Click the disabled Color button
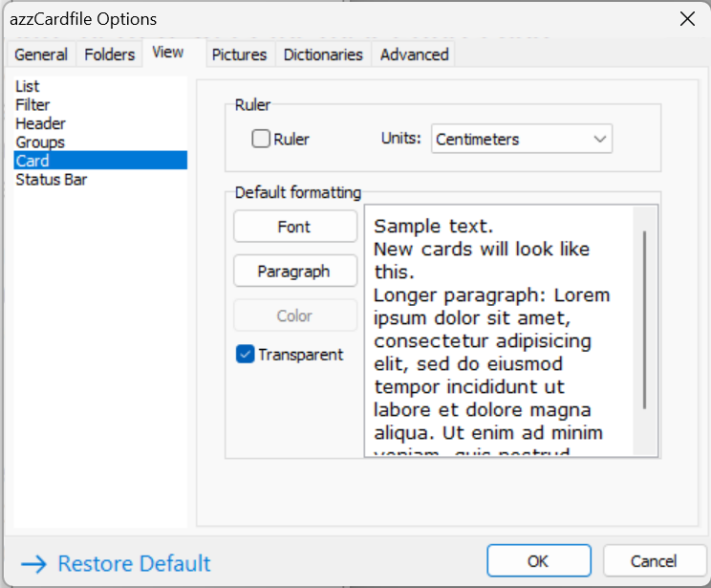Image resolution: width=711 pixels, height=588 pixels. pyautogui.click(x=295, y=316)
